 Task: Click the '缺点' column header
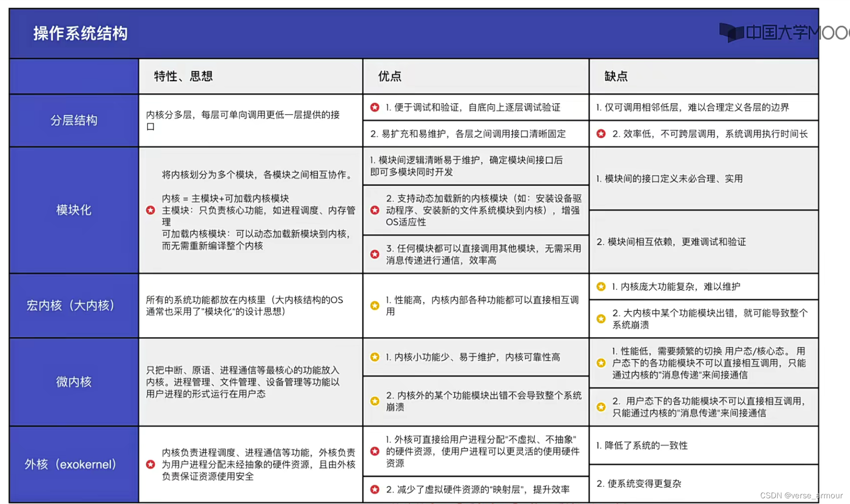point(616,76)
